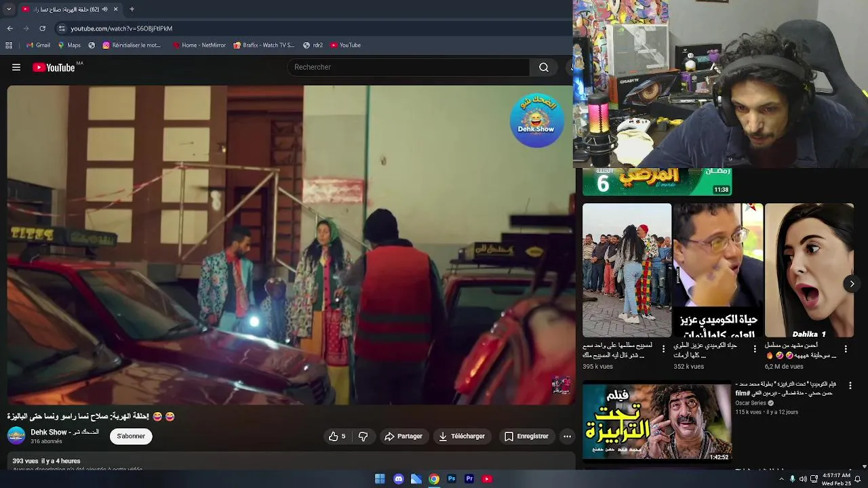The height and width of the screenshot is (488, 868).
Task: Click the youtube.com URL address bar
Action: [x=312, y=28]
